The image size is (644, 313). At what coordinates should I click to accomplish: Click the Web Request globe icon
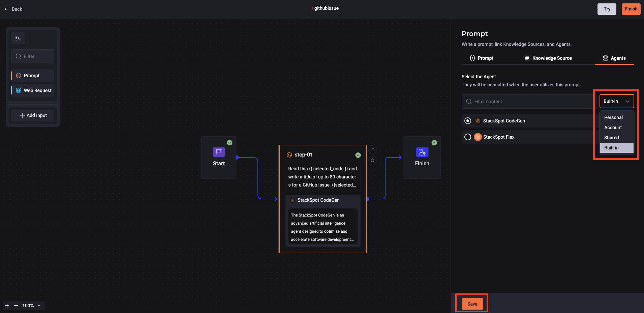coord(19,90)
